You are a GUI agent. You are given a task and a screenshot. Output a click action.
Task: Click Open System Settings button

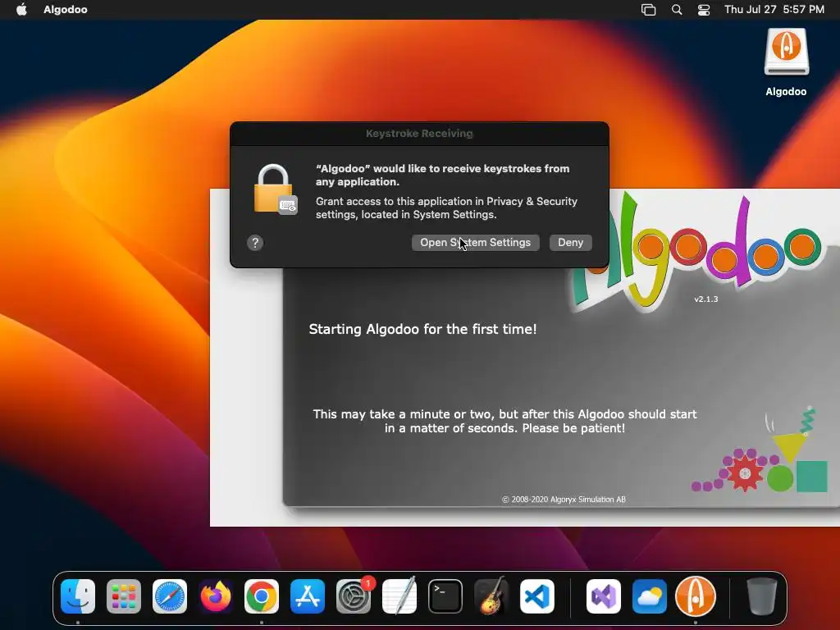point(475,243)
